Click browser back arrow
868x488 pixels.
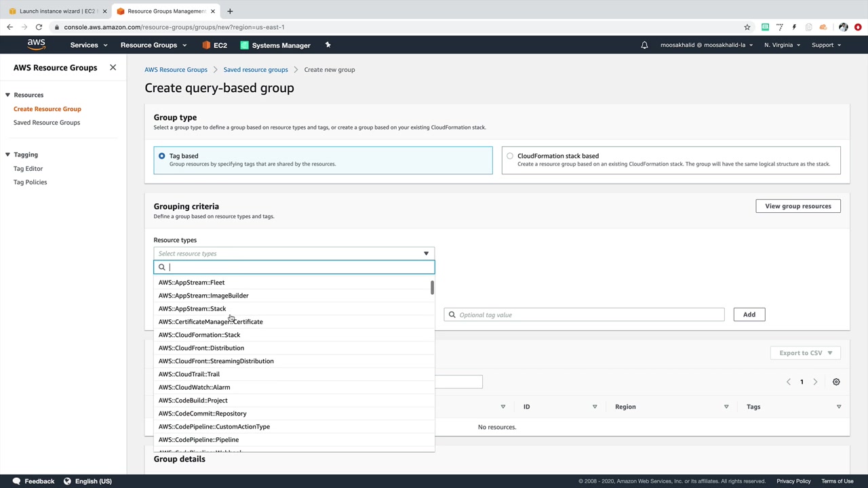click(9, 27)
